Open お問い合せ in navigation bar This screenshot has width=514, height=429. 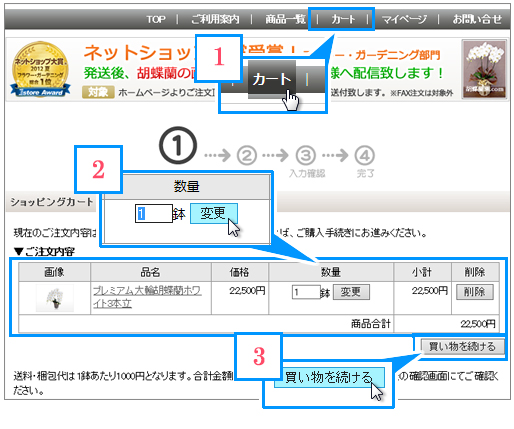coord(477,19)
